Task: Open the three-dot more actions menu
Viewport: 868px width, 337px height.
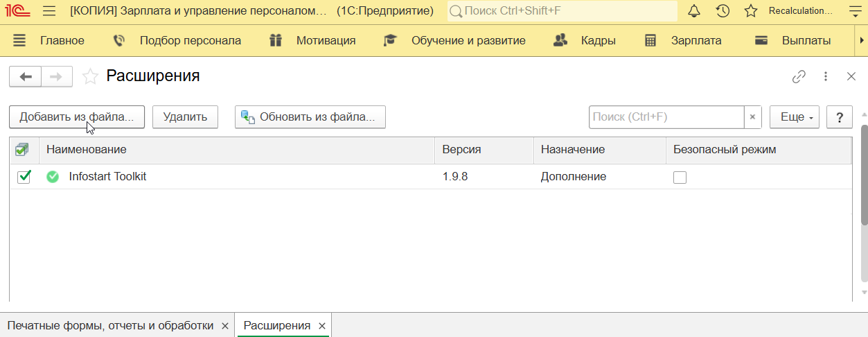Action: 826,76
